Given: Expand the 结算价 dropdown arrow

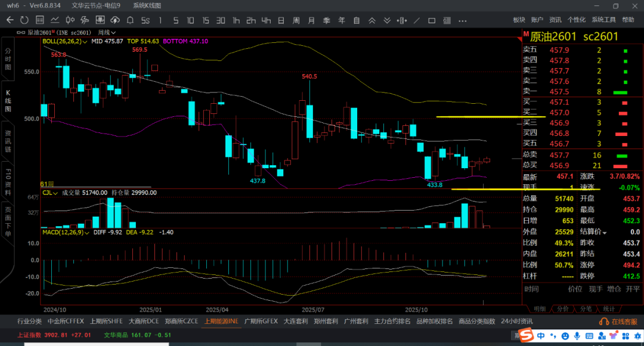Looking at the screenshot, I should pos(604,233).
